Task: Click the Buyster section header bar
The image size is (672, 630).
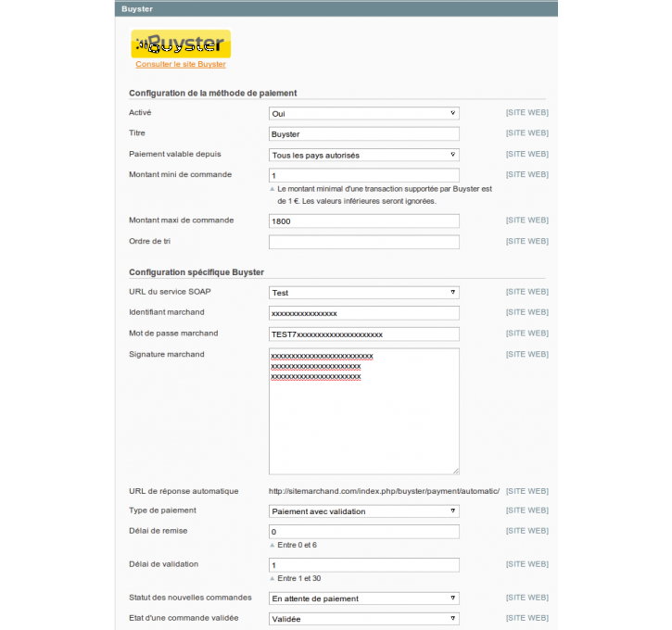Action: click(336, 9)
